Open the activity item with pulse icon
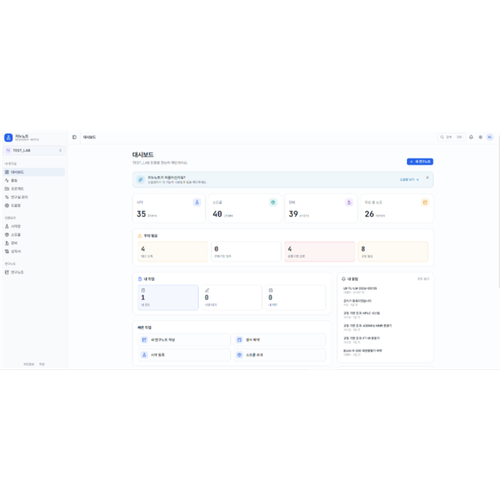Image resolution: width=500 pixels, height=500 pixels. pos(34,180)
